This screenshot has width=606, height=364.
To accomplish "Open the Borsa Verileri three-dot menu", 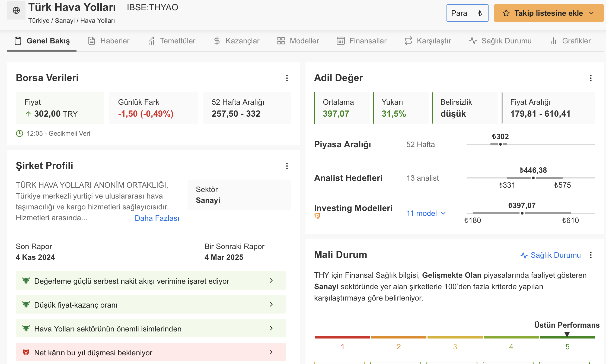I will pyautogui.click(x=287, y=78).
